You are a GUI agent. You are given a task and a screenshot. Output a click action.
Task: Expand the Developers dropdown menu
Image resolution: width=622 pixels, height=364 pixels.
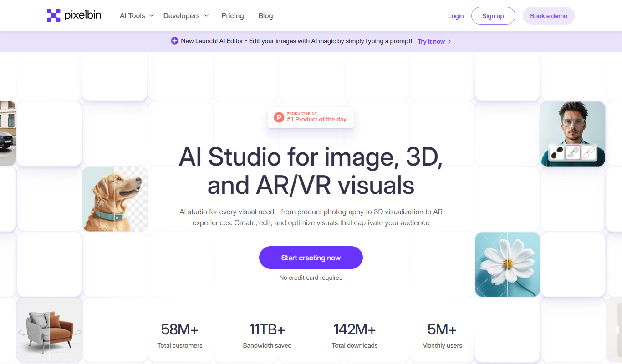click(186, 15)
